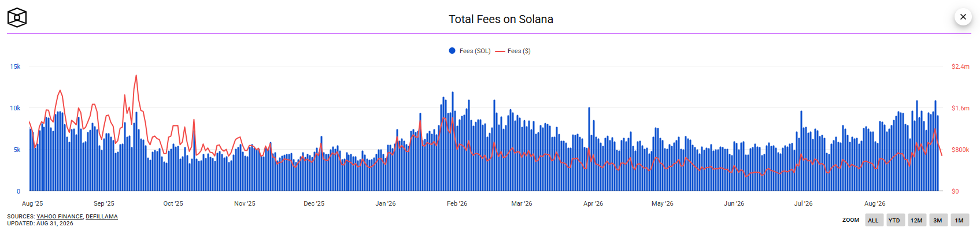Click the red Fees ($) legend line marker
Image resolution: width=980 pixels, height=234 pixels.
pyautogui.click(x=500, y=51)
